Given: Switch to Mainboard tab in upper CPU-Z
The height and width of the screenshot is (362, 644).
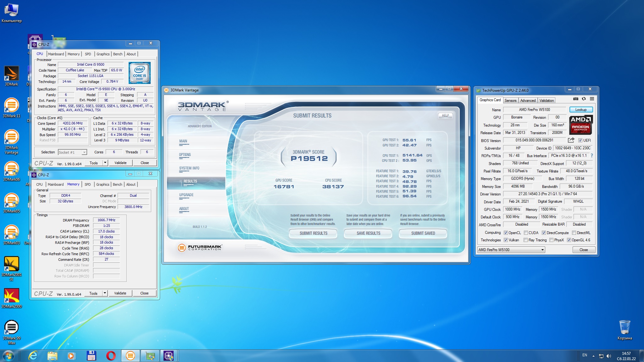Looking at the screenshot, I should tap(56, 54).
